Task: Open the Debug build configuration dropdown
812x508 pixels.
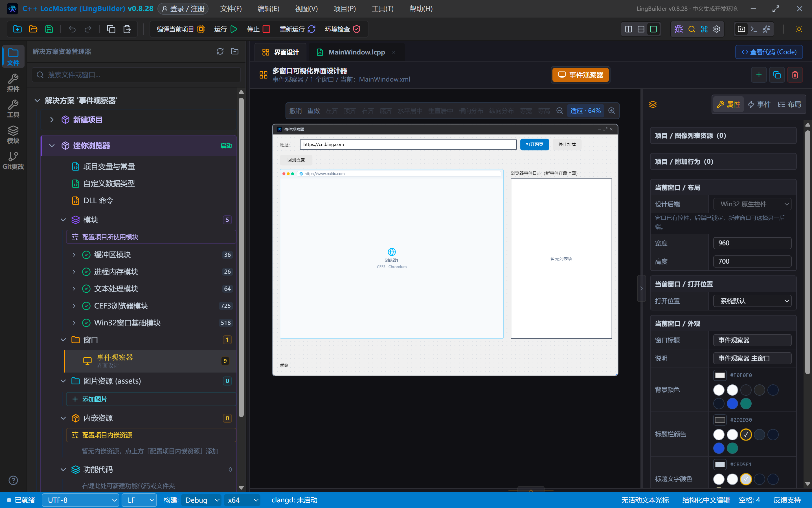Action: pyautogui.click(x=201, y=500)
